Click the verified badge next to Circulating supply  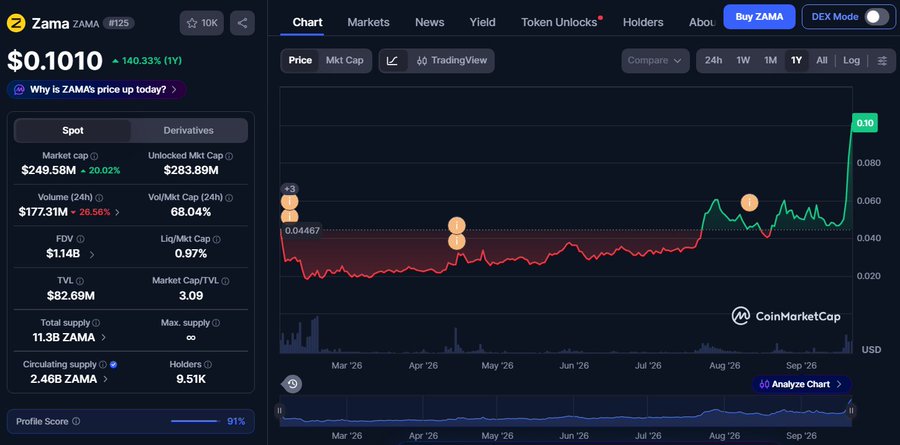click(x=113, y=365)
